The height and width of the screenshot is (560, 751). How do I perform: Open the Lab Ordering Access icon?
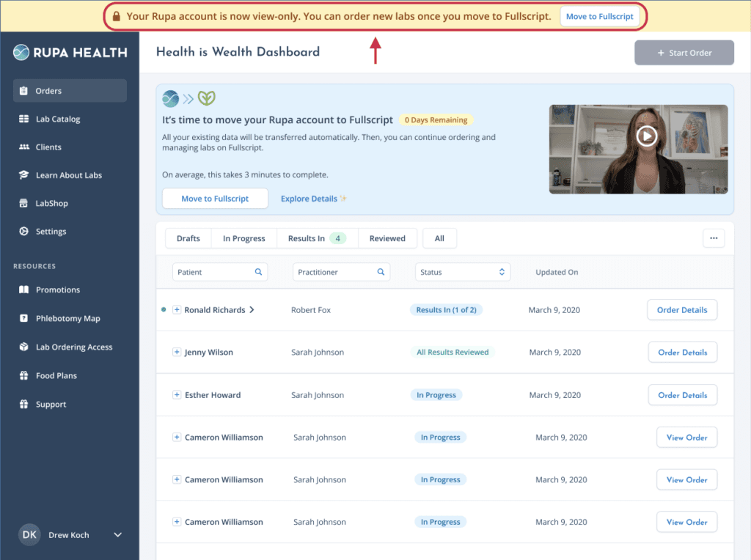(x=24, y=347)
